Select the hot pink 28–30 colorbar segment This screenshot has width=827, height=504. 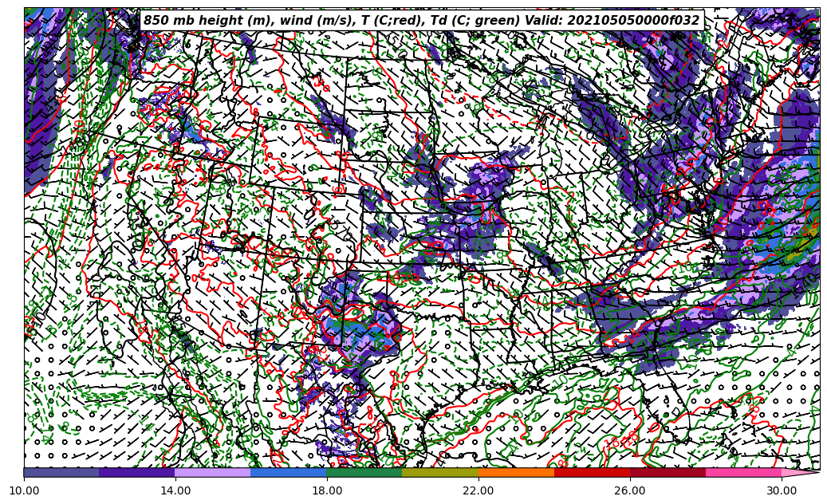coord(743,472)
